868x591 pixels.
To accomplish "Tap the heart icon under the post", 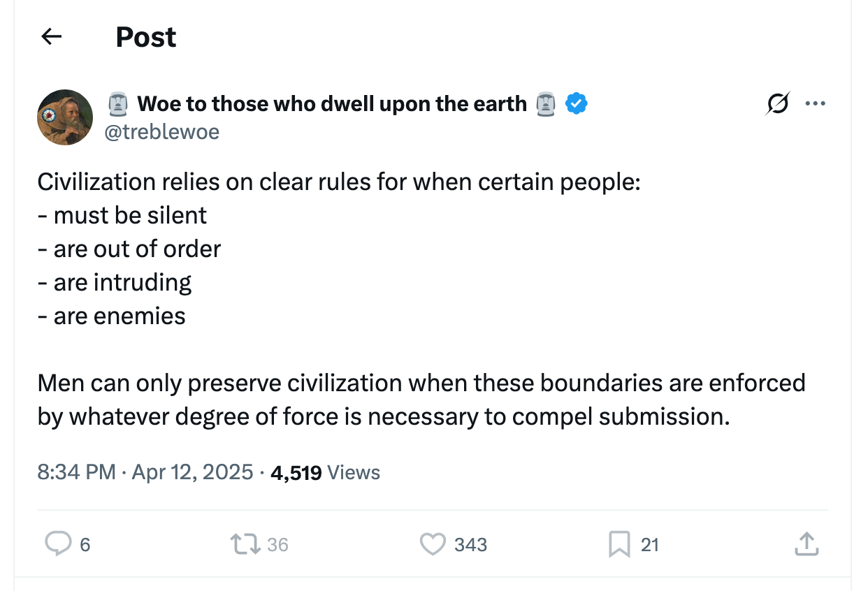I will [433, 543].
